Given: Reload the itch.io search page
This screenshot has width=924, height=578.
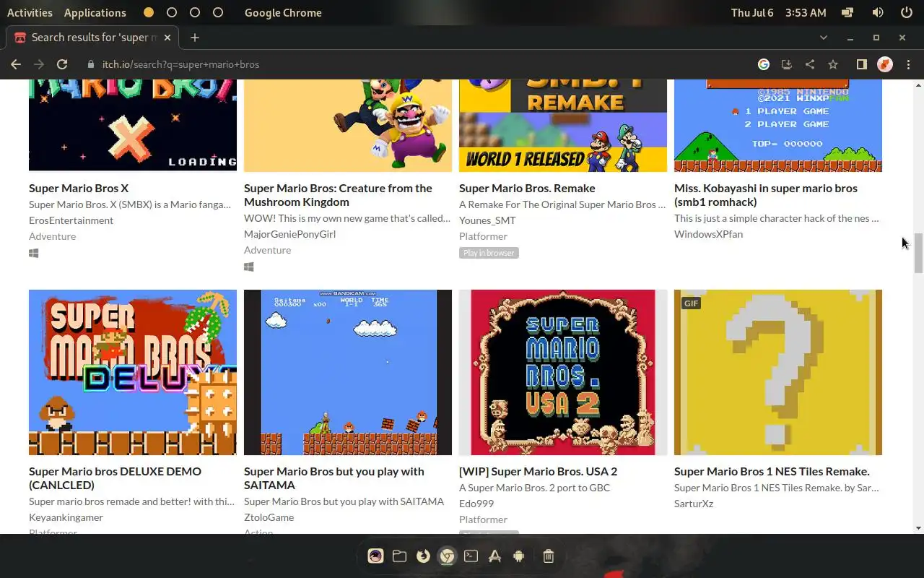Looking at the screenshot, I should (x=62, y=64).
